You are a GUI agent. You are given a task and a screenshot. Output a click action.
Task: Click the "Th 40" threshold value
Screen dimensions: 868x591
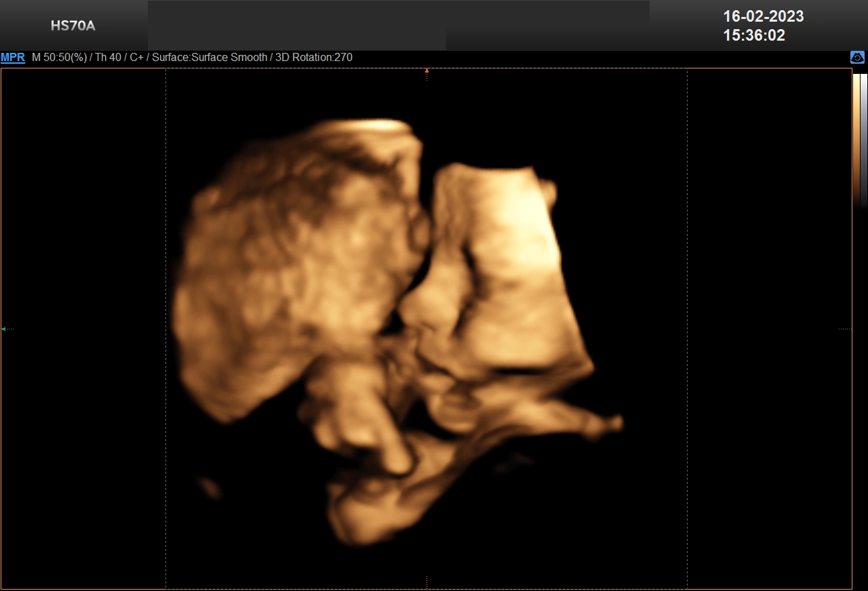point(108,58)
